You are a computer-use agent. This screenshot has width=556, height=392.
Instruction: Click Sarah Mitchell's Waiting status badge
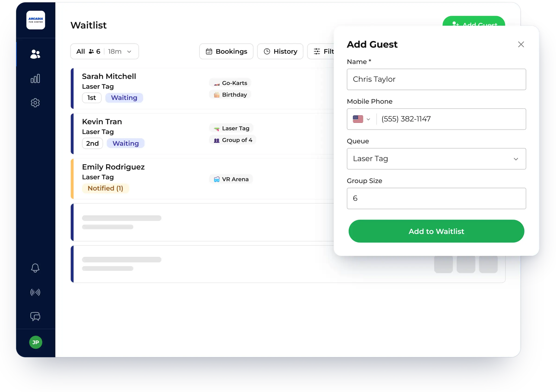tap(124, 98)
